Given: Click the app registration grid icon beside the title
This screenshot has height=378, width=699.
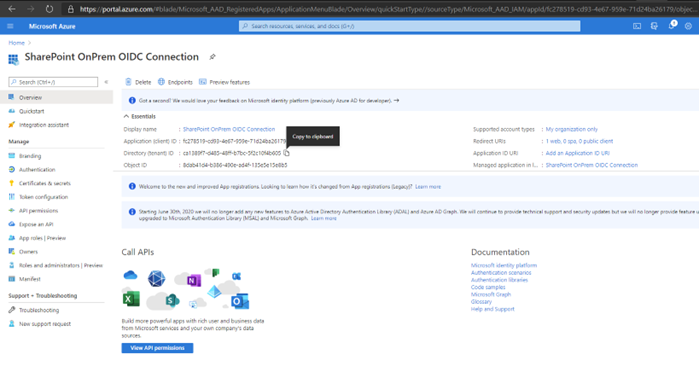Looking at the screenshot, I should 13,59.
